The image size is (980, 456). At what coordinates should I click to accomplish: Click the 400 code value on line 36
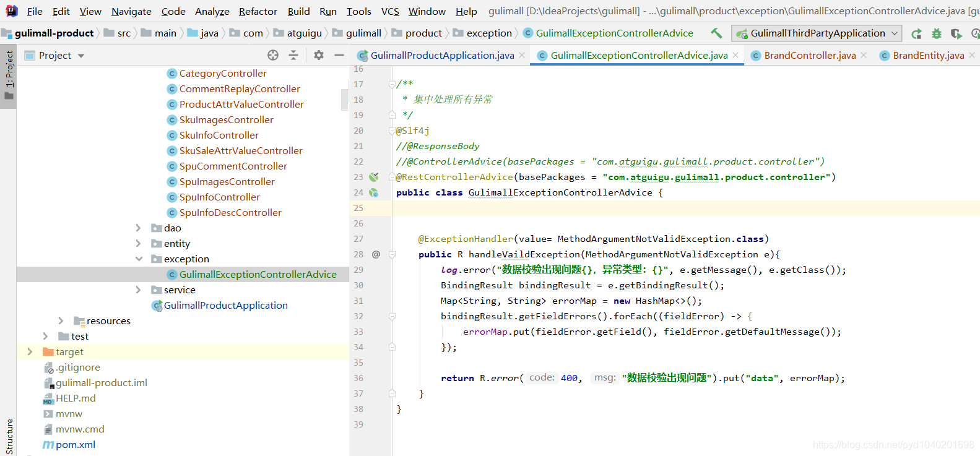coord(569,378)
